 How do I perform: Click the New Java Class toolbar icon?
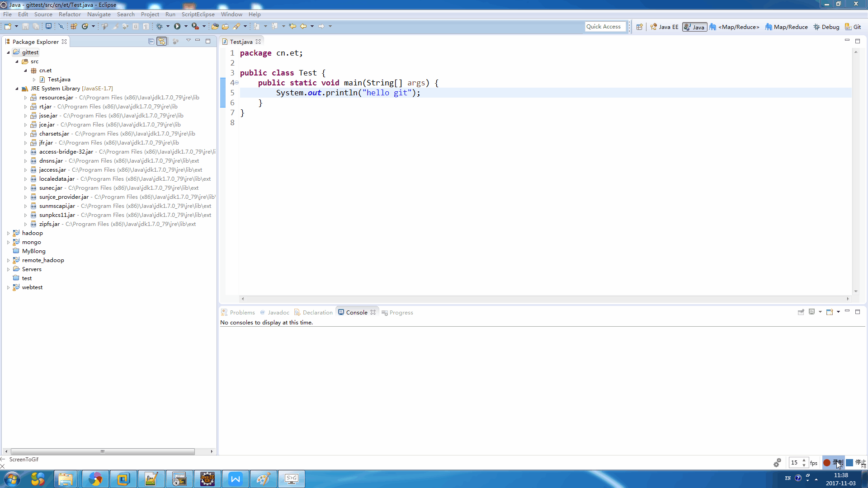click(85, 26)
